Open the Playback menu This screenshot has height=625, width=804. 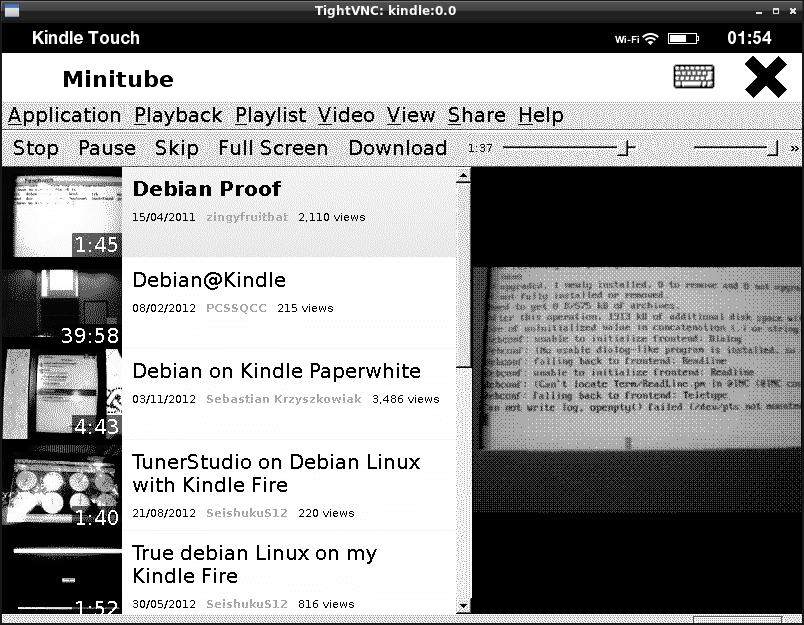(178, 116)
